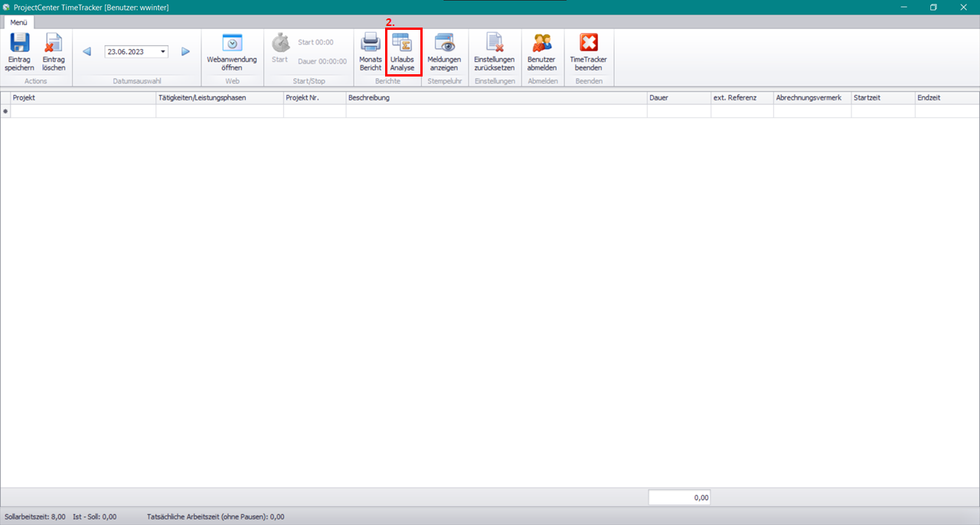Select the Dauer column header
Image resolution: width=980 pixels, height=525 pixels.
678,98
